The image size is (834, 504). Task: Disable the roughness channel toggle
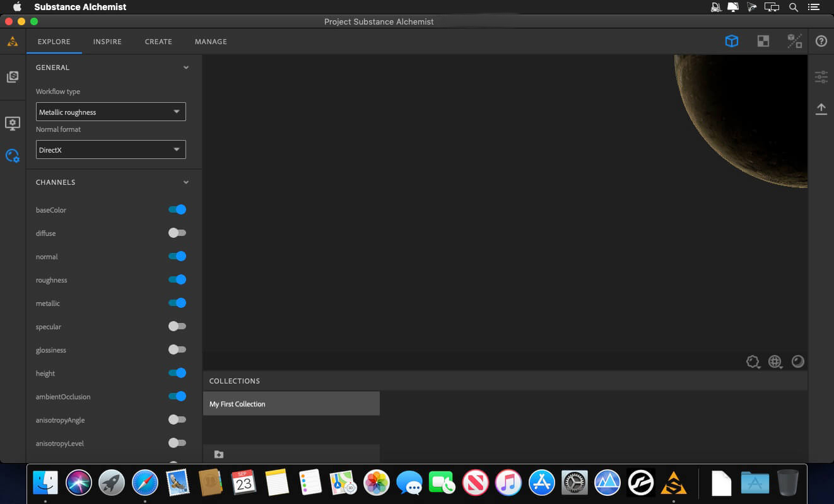point(177,279)
